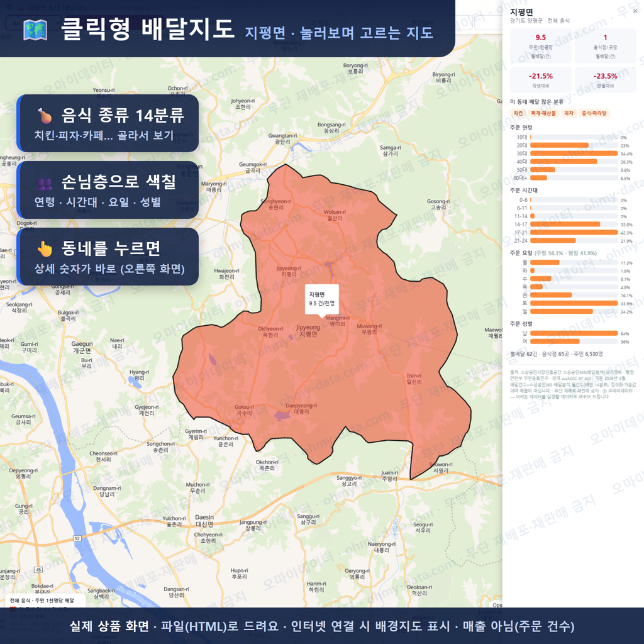
Task: Click the -21.5% 작년대비 stat card
Action: pyautogui.click(x=540, y=80)
